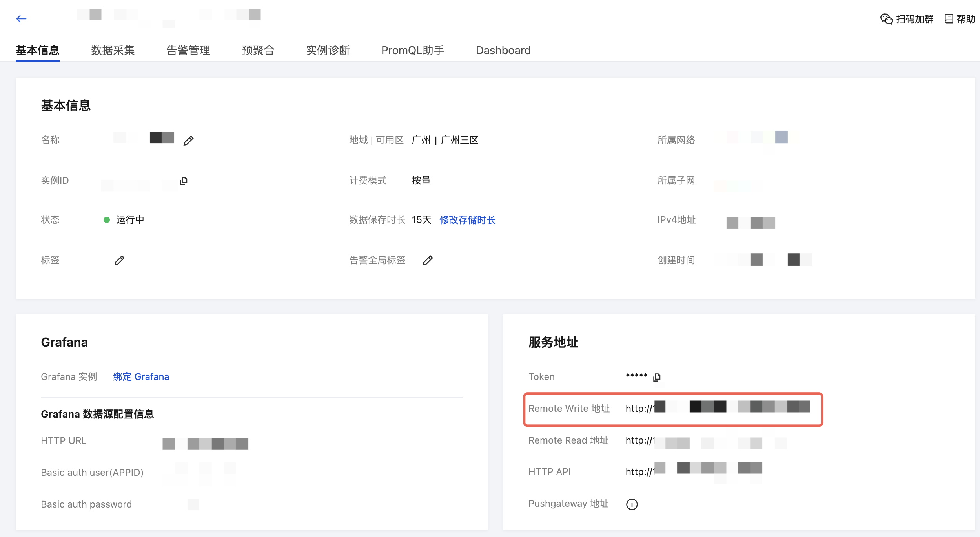Edit 告警全局标签 with the pencil icon
This screenshot has height=537, width=980.
coord(428,260)
